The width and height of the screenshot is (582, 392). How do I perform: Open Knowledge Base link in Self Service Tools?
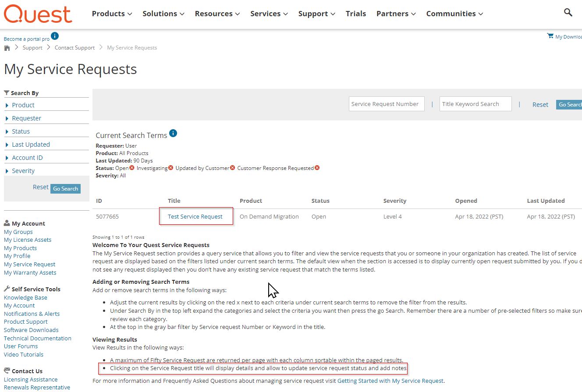coord(25,297)
